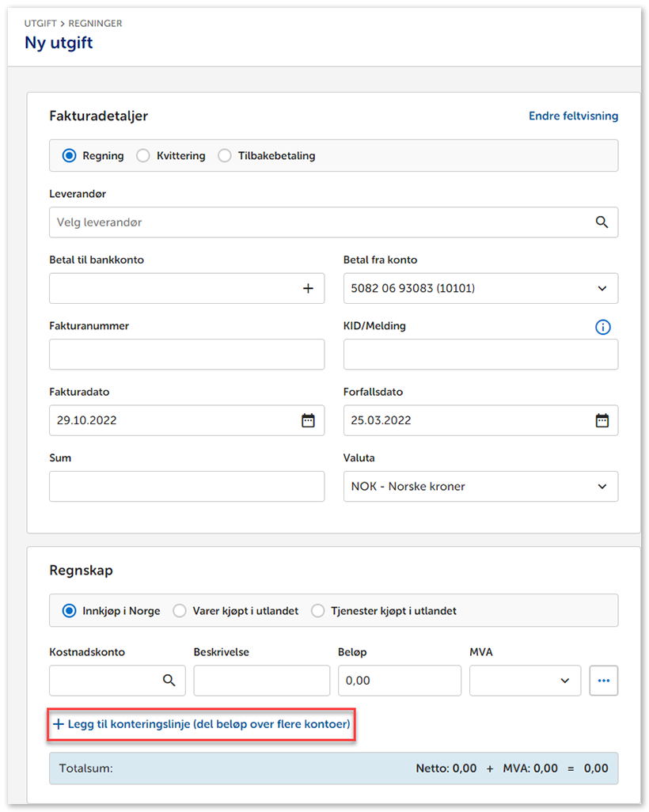Open the Forfallsdato calendar picker
The image size is (649, 812).
(602, 421)
